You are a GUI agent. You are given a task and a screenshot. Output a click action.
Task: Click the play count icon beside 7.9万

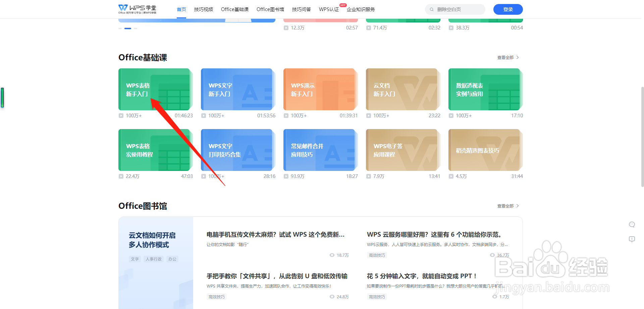click(369, 176)
